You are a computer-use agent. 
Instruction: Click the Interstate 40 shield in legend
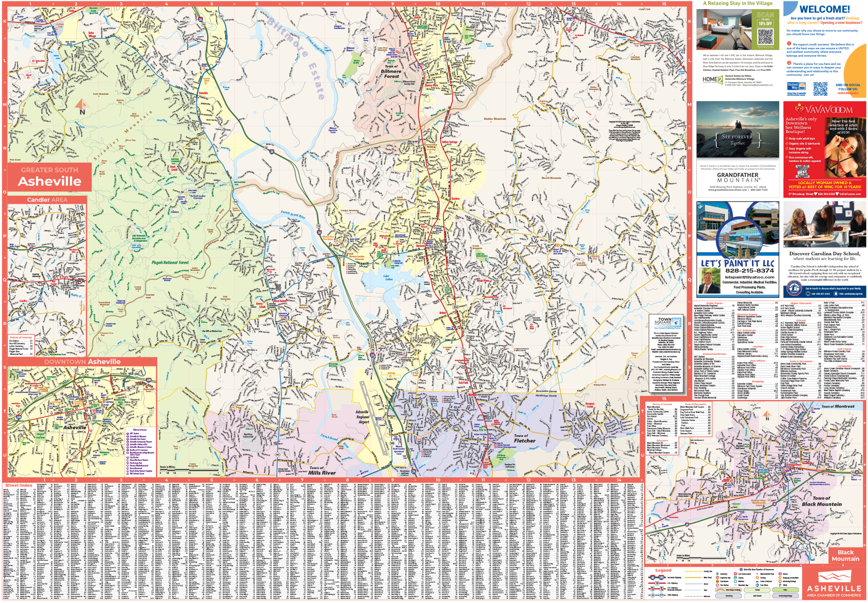(x=653, y=578)
